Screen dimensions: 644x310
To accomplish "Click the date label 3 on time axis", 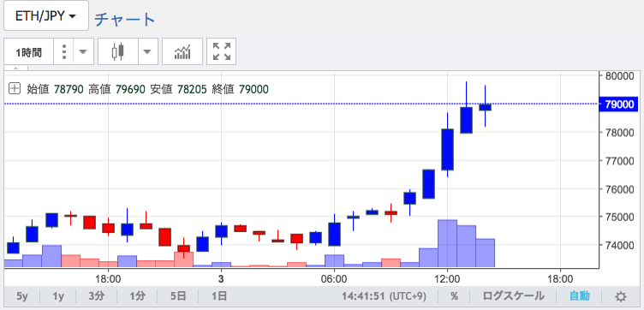I will click(x=221, y=278).
